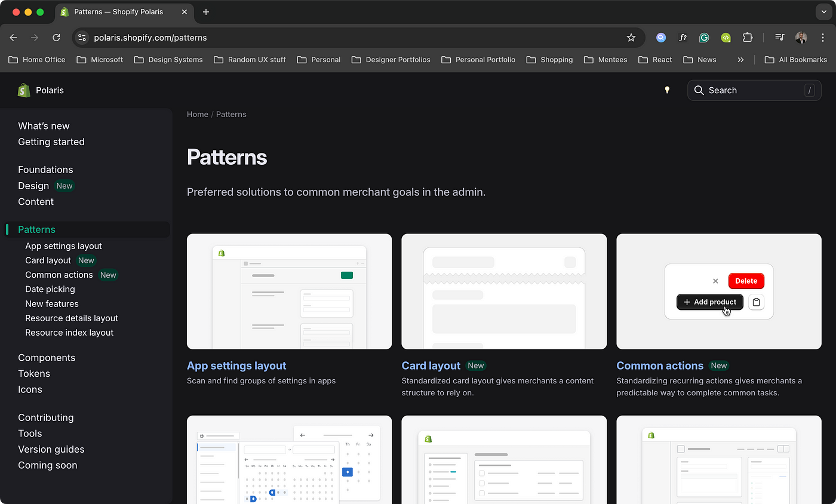
Task: Go back with browser back arrow
Action: [14, 37]
